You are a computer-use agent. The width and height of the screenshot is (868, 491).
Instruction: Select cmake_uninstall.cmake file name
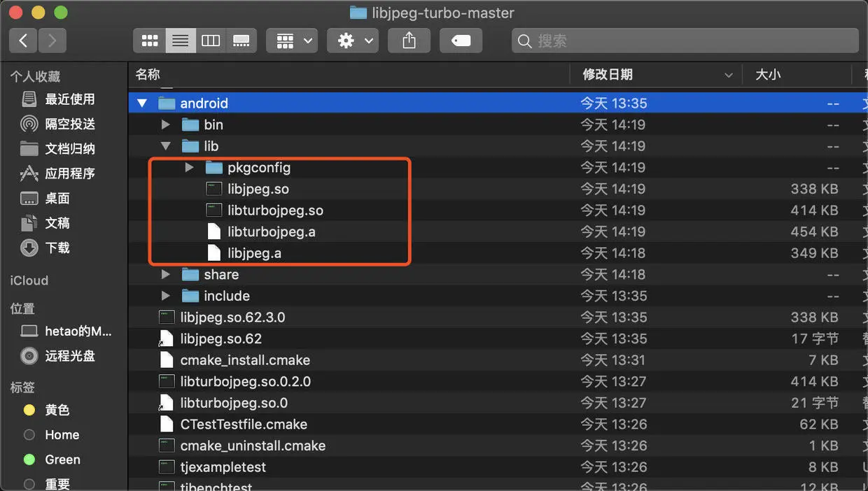(253, 446)
